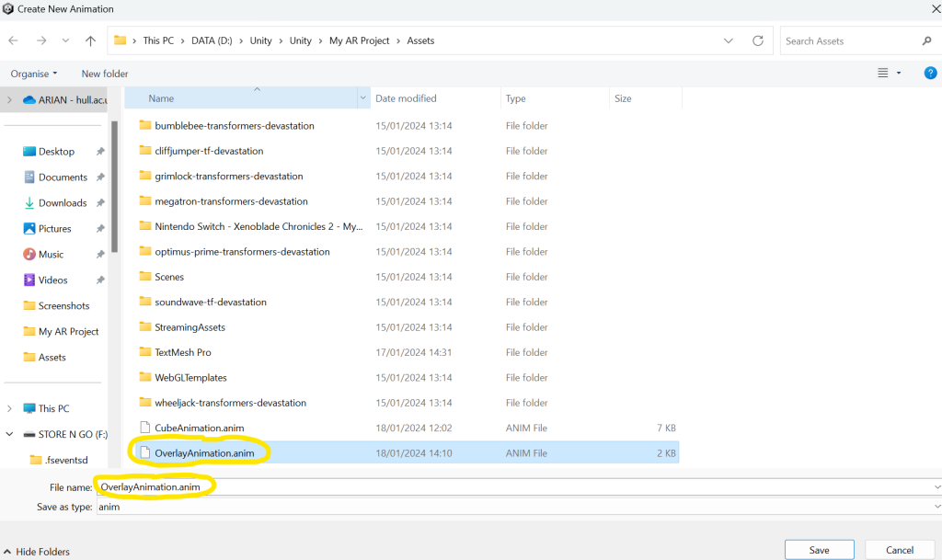Click the view layout icon
The height and width of the screenshot is (560, 942).
(883, 74)
